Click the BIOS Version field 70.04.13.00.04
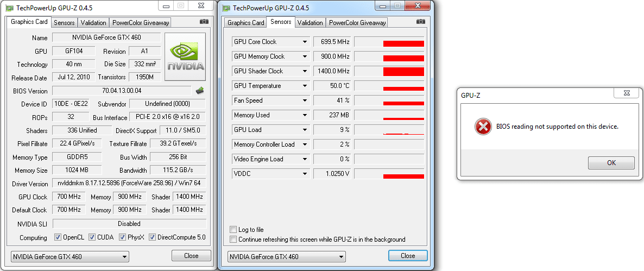Viewport: 644px width, 271px height. pos(122,91)
